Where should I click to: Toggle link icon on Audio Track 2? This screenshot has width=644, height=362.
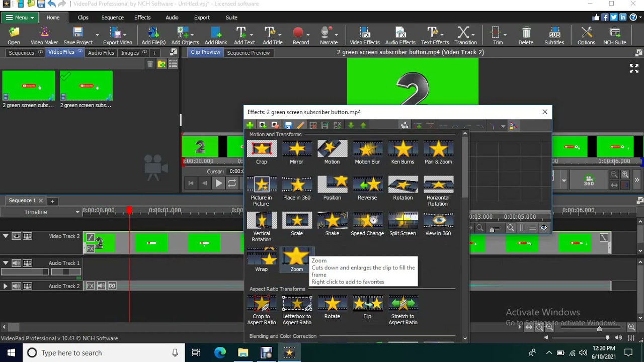112,286
